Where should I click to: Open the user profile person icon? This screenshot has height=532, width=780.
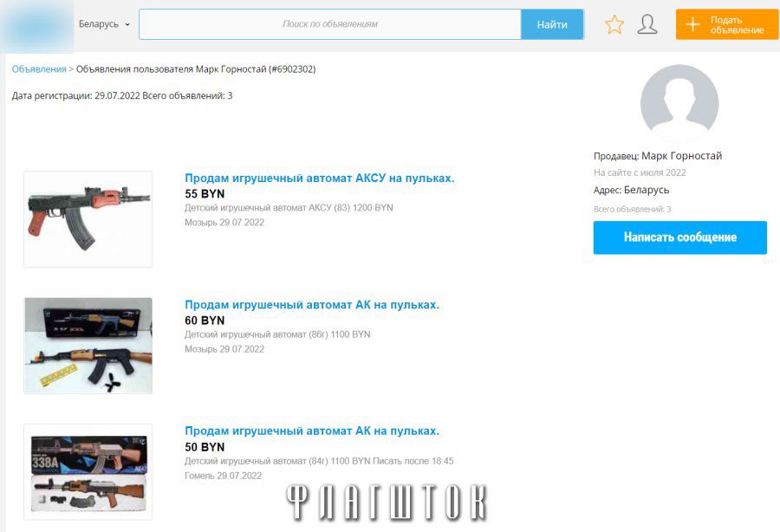649,24
